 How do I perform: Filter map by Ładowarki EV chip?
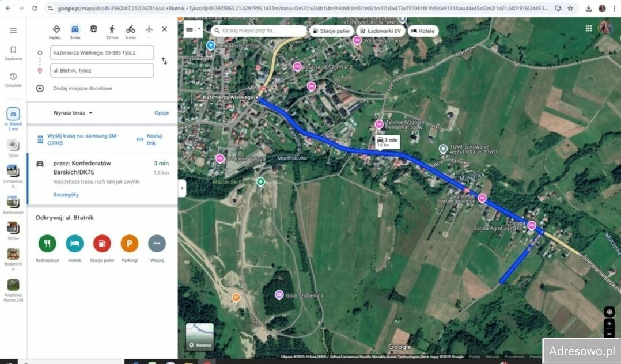[x=380, y=31]
